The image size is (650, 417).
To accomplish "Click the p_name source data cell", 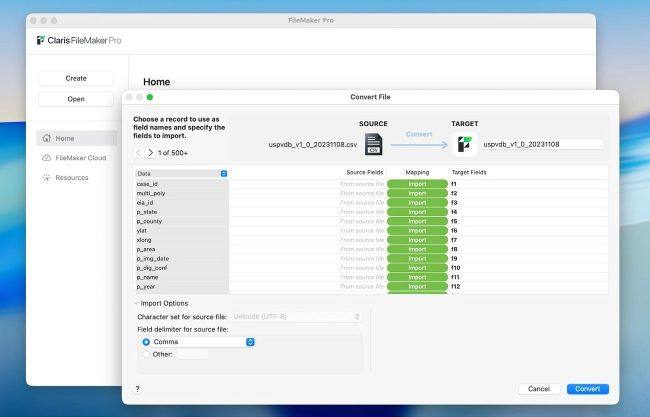I will pos(182,277).
